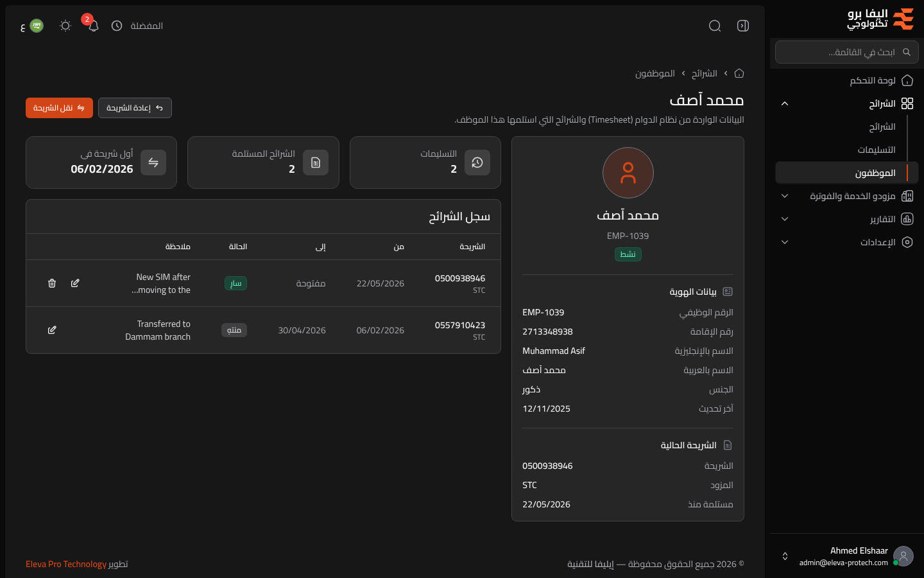Open account switcher arrows beside Ahmed Elshaar
This screenshot has height=578, width=924.
pos(785,556)
